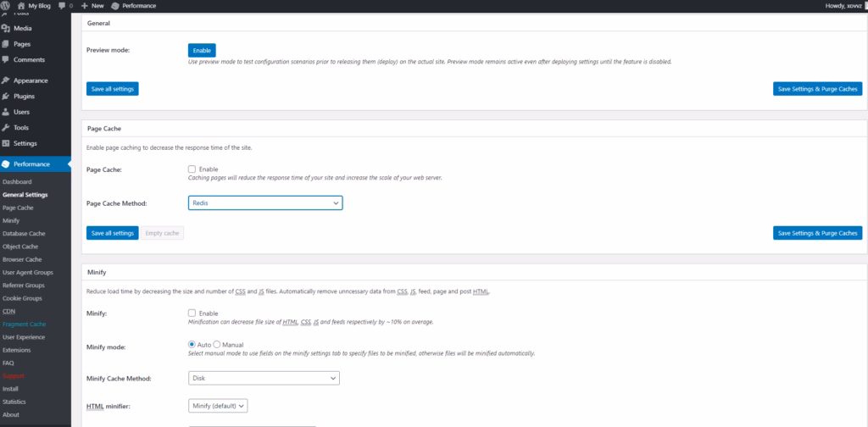868x427 pixels.
Task: Open FAQ submenu item
Action: coord(8,363)
